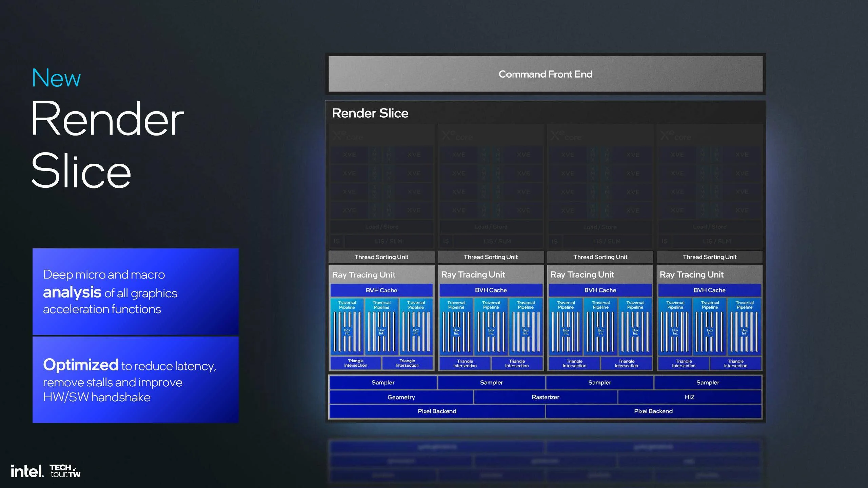Image resolution: width=868 pixels, height=488 pixels.
Task: Select the third Thread Sorting Unit
Action: (600, 257)
